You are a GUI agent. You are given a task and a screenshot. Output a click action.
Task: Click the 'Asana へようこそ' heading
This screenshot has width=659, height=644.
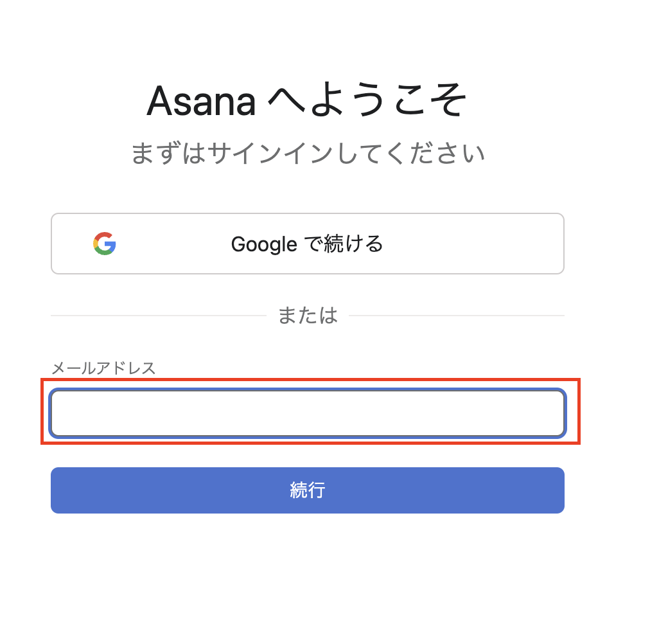308,102
